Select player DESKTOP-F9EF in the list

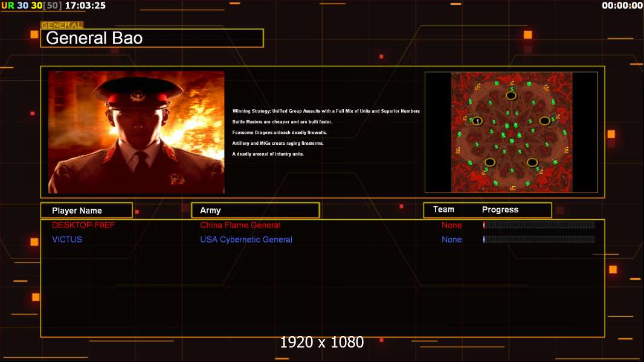coord(83,225)
